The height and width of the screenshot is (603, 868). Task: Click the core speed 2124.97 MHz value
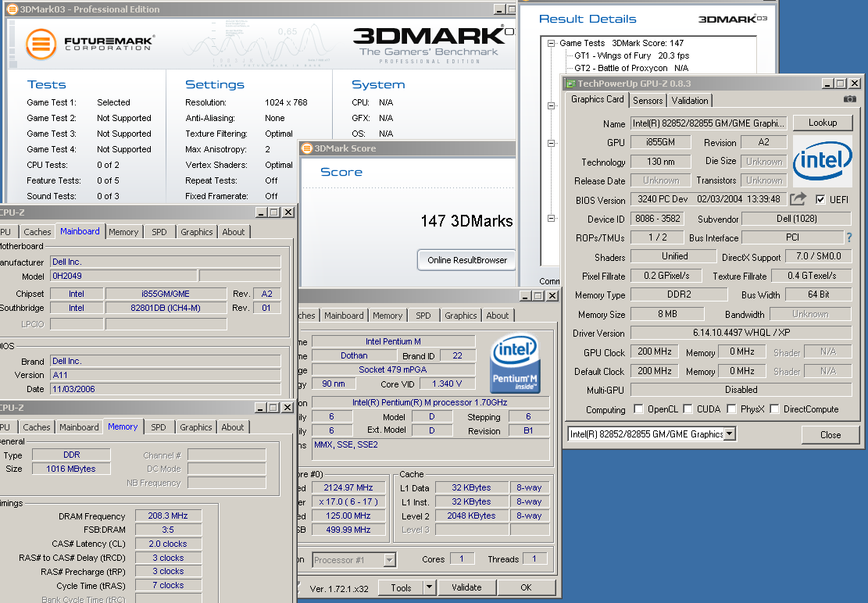(348, 487)
